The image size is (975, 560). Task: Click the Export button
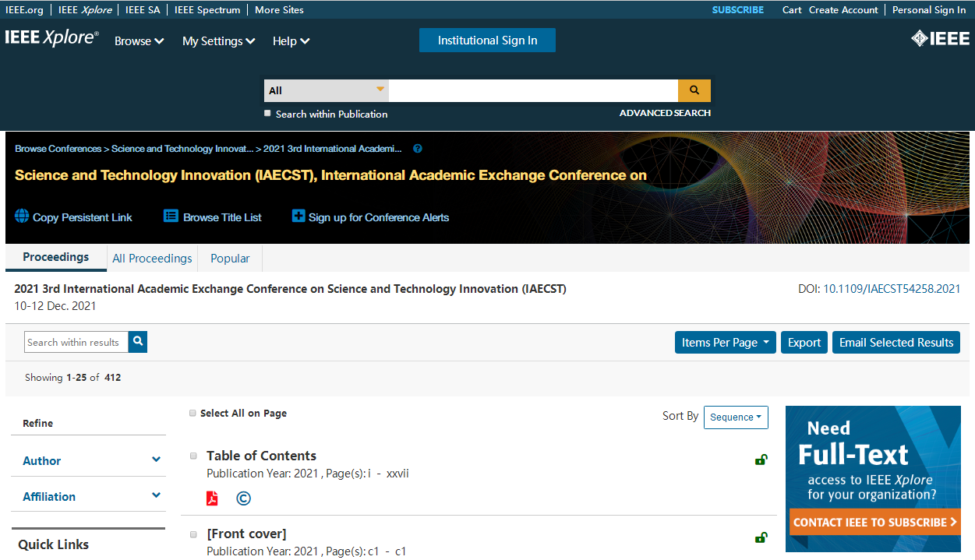tap(804, 343)
